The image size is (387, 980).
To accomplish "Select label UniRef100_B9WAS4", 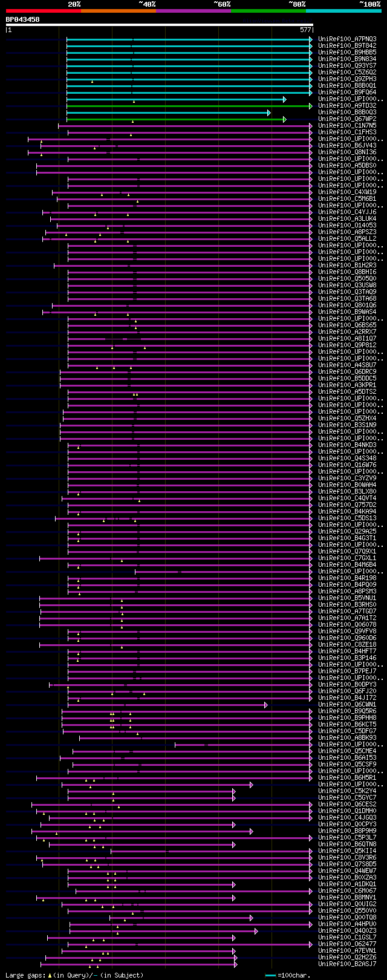I will pyautogui.click(x=347, y=312).
